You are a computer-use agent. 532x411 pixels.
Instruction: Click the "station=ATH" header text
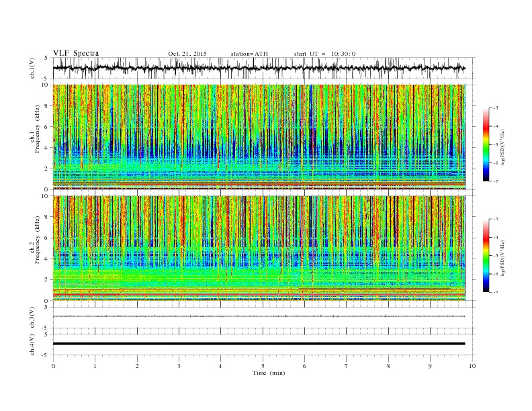[x=249, y=54]
